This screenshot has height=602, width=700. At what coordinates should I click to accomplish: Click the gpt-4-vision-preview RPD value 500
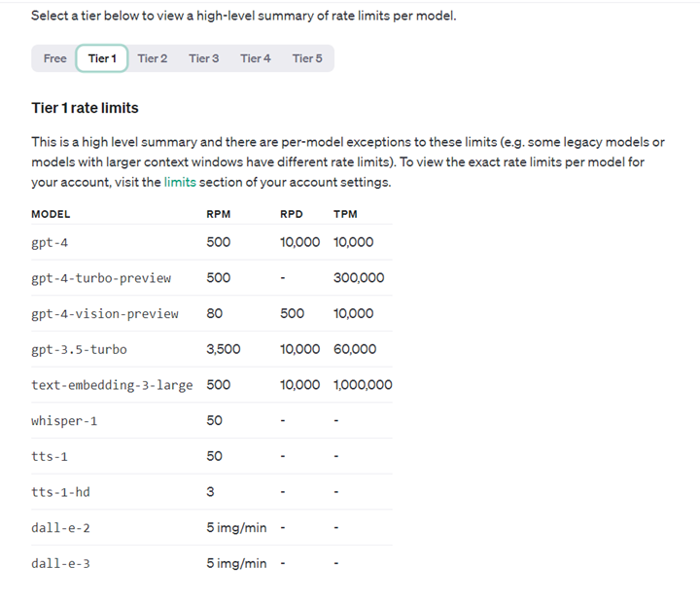[x=293, y=313]
